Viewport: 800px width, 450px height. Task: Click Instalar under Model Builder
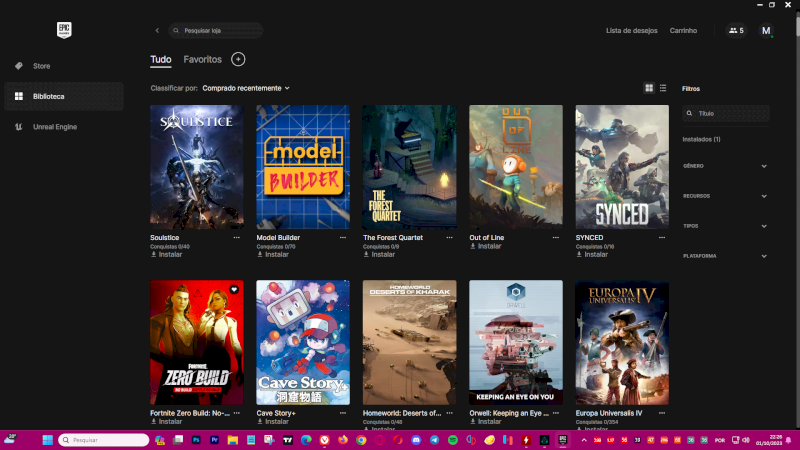point(273,254)
